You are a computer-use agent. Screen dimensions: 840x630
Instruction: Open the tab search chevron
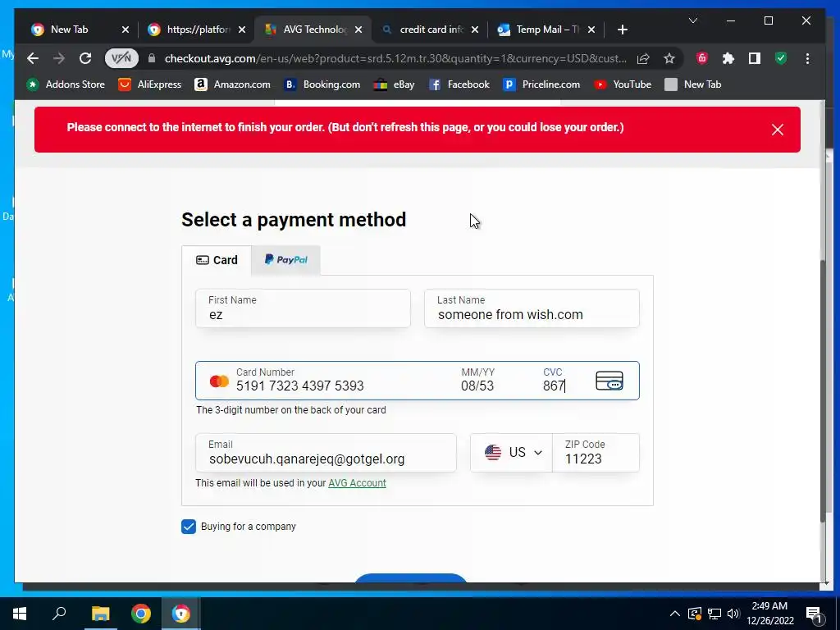(x=692, y=21)
